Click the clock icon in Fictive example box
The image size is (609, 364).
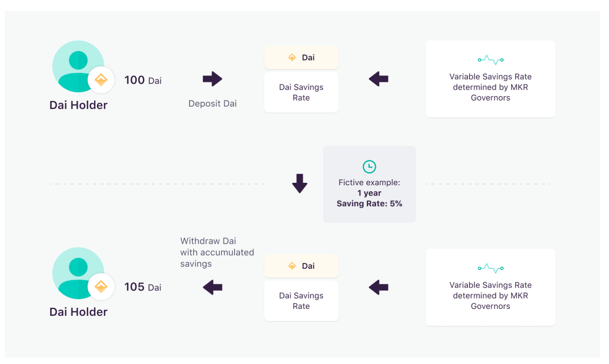pyautogui.click(x=369, y=166)
